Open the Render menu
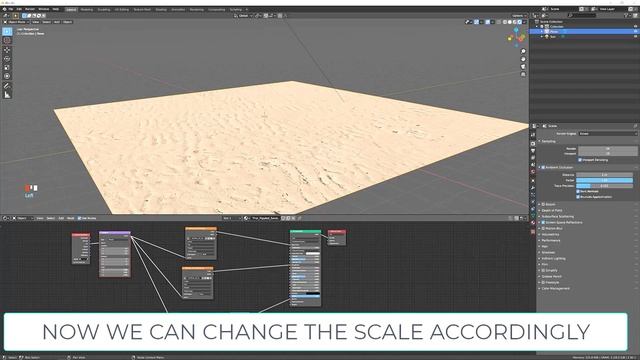Viewport: 640px width, 360px height. [x=30, y=9]
